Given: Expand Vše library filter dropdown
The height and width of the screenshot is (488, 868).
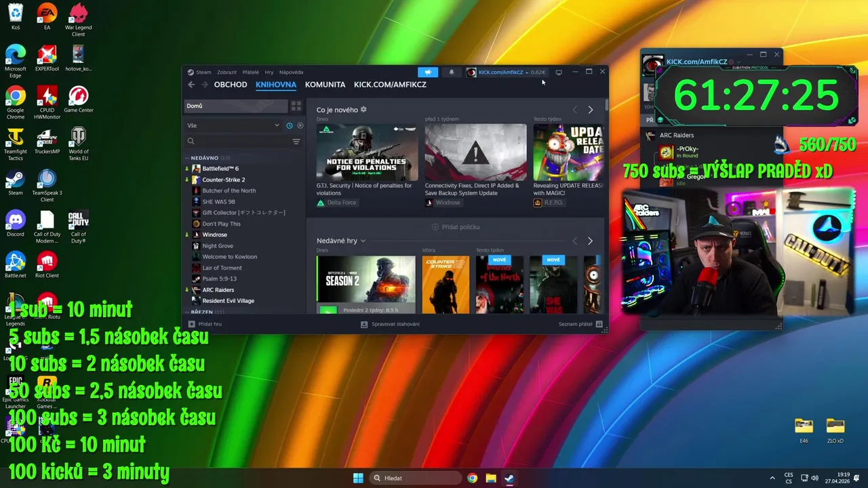Looking at the screenshot, I should click(233, 125).
